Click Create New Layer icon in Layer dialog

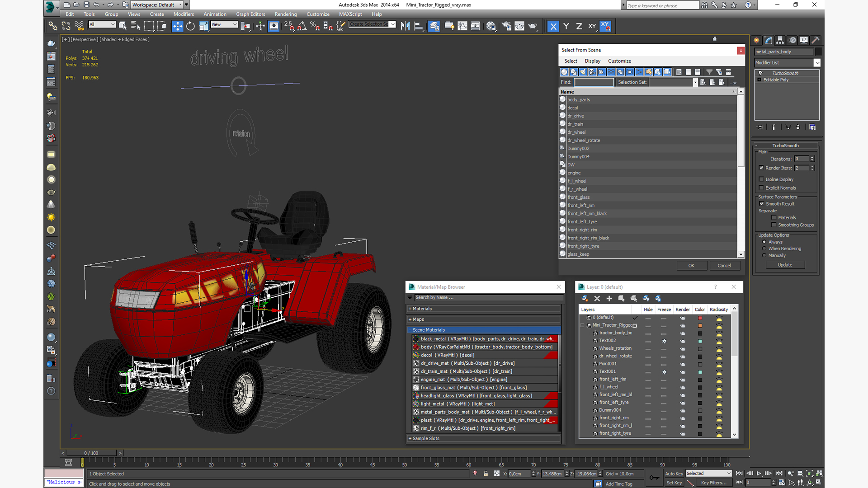pos(585,299)
